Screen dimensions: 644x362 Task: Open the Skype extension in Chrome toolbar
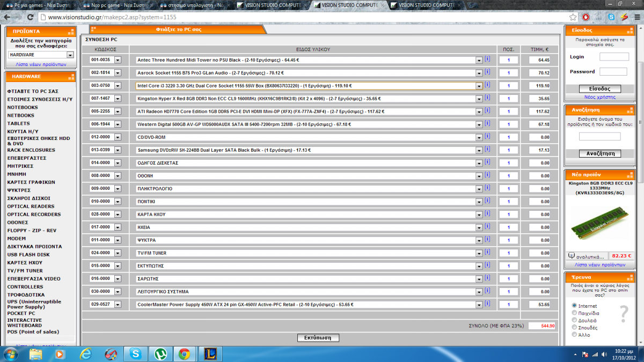(x=611, y=17)
